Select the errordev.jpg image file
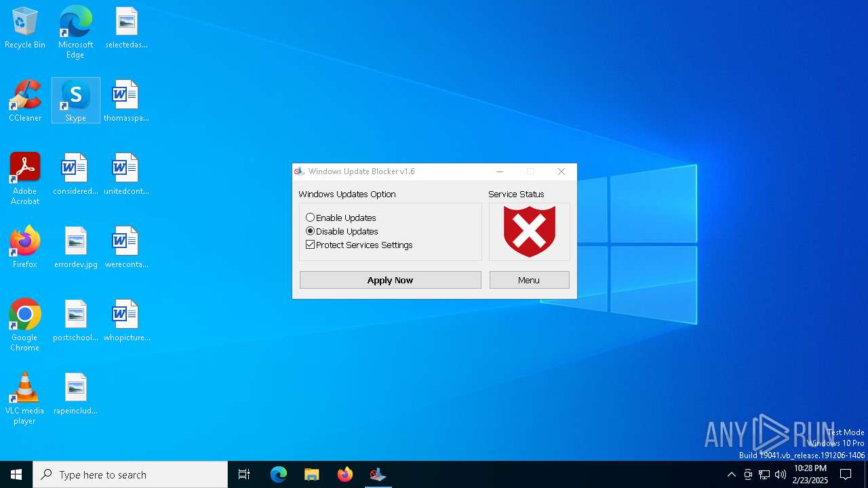This screenshot has height=488, width=868. click(75, 247)
